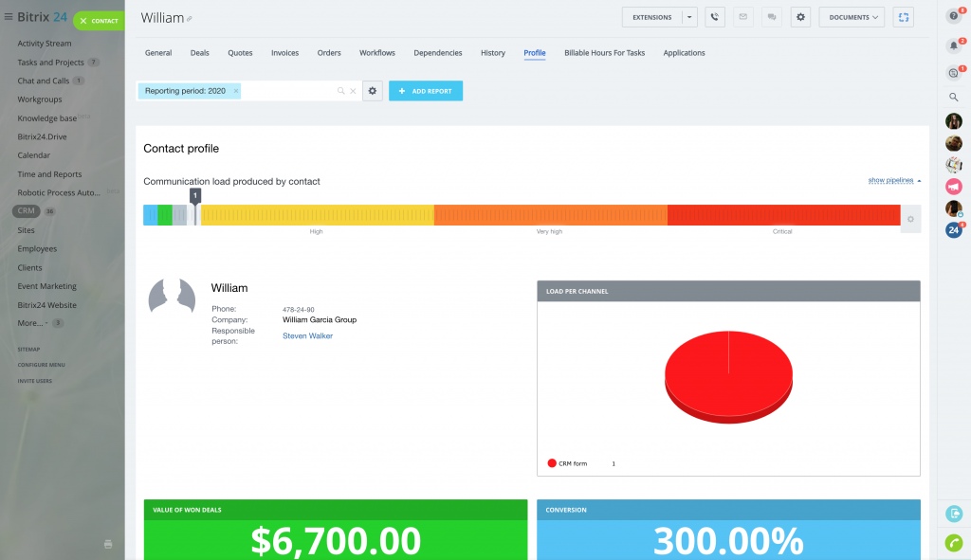Expand the Extensions dropdown arrow
This screenshot has height=560, width=971.
tap(689, 17)
